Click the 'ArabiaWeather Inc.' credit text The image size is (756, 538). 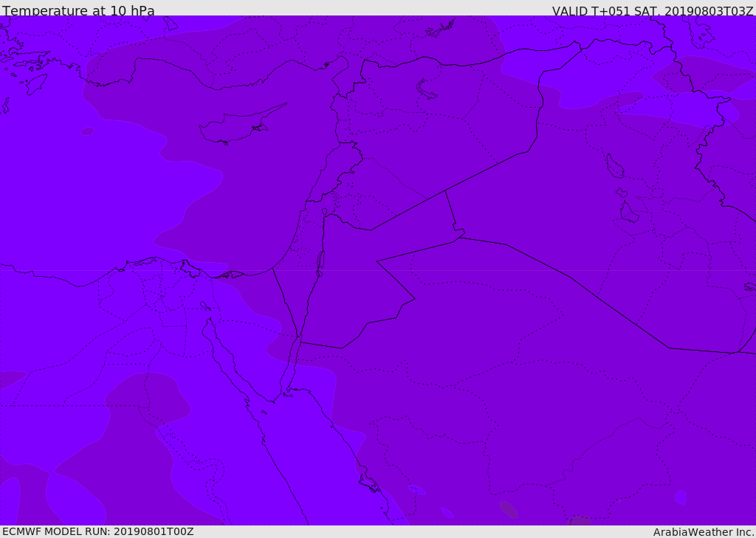pyautogui.click(x=703, y=532)
